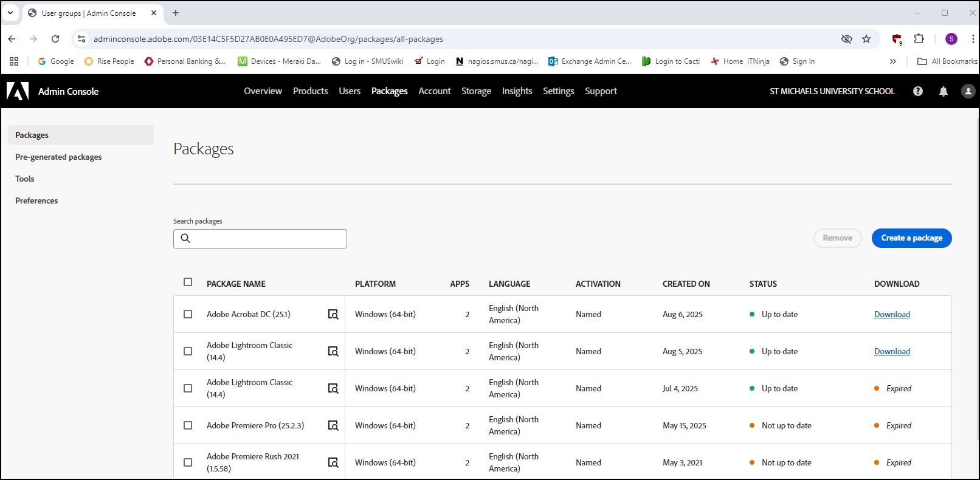Open a new browser tab with plus

176,13
